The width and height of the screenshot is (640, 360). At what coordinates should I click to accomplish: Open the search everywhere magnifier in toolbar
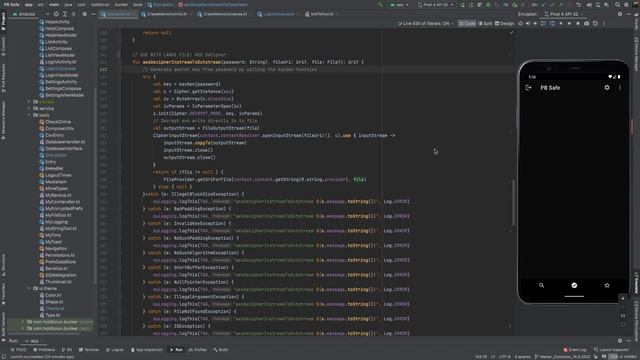pyautogui.click(x=617, y=4)
